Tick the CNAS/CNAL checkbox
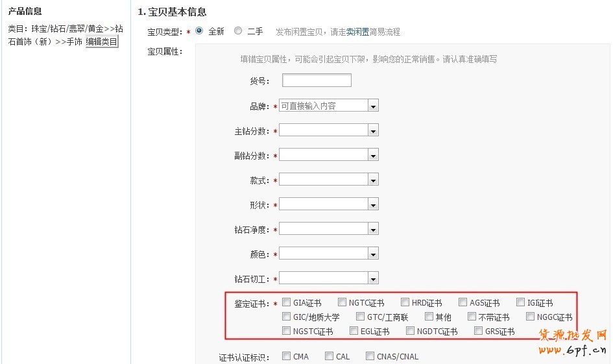This screenshot has width=613, height=364. (x=370, y=356)
